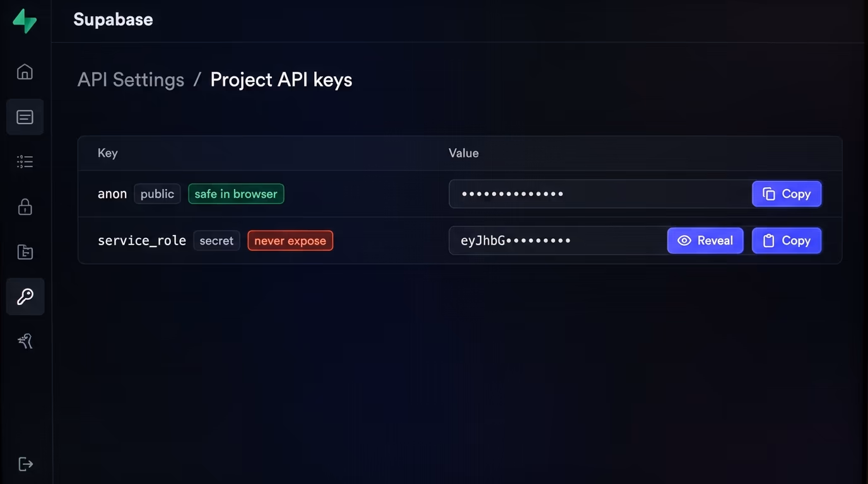Click the 'Key' column header
Viewport: 868px width, 484px height.
(107, 153)
